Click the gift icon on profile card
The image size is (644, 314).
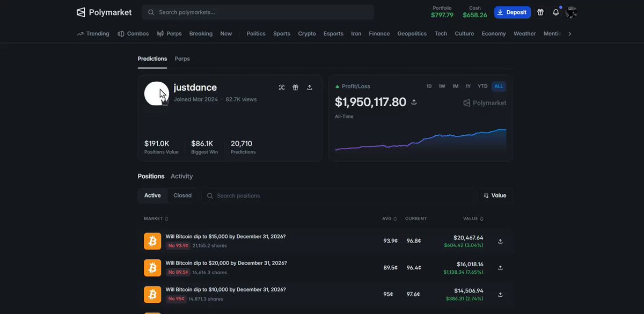tap(296, 87)
